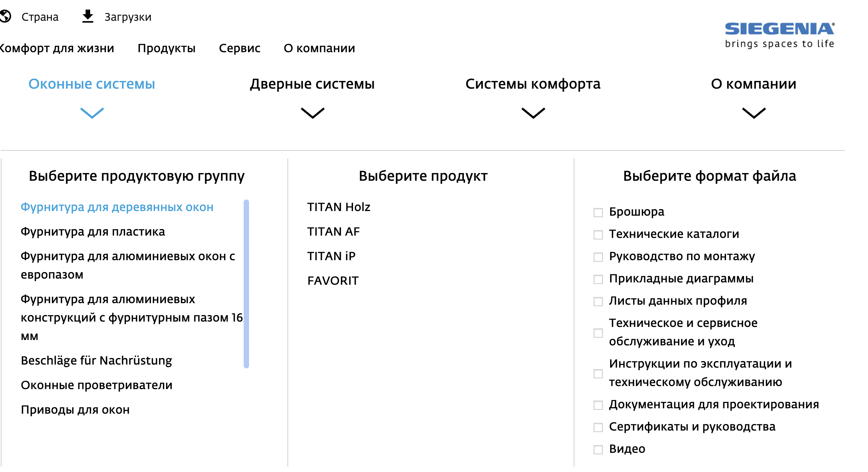Choose Оконные проветриватели group
The image size is (868, 472).
[97, 385]
